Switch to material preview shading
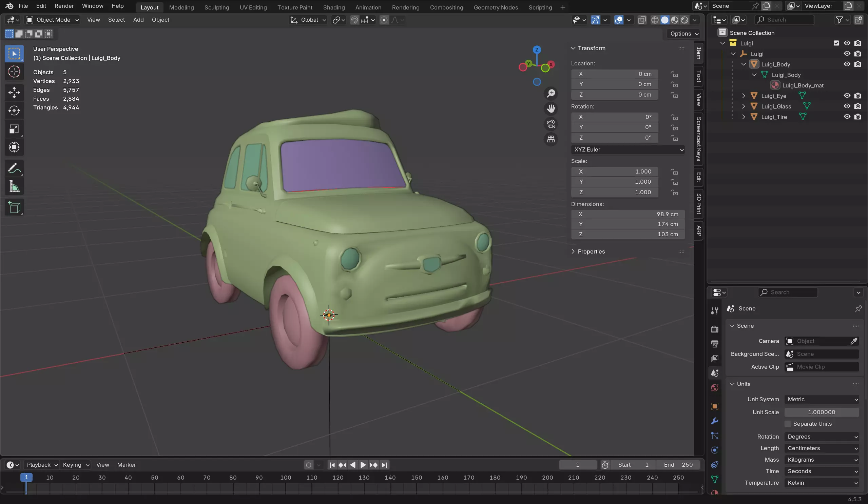The image size is (868, 504). 674,20
